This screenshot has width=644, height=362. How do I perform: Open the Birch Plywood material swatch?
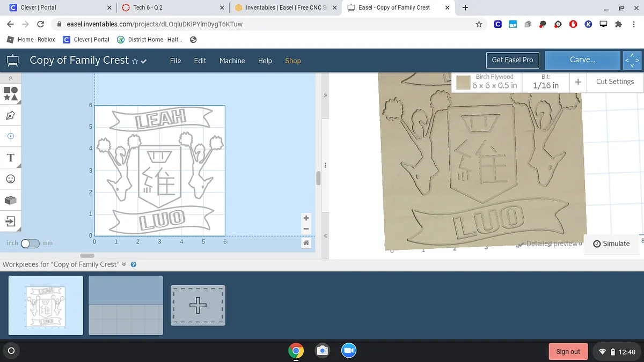[x=463, y=83]
